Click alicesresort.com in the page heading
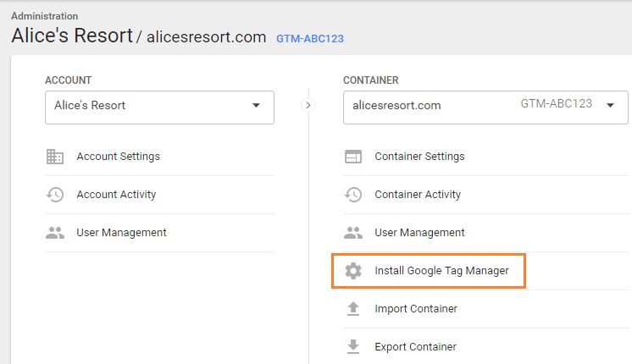The height and width of the screenshot is (364, 632). point(207,37)
